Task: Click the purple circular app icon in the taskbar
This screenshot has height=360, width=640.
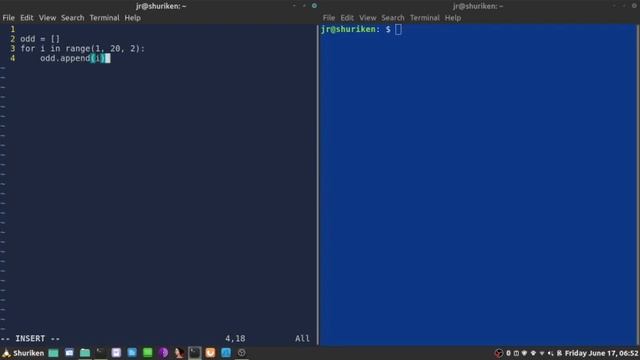Action: [163, 353]
